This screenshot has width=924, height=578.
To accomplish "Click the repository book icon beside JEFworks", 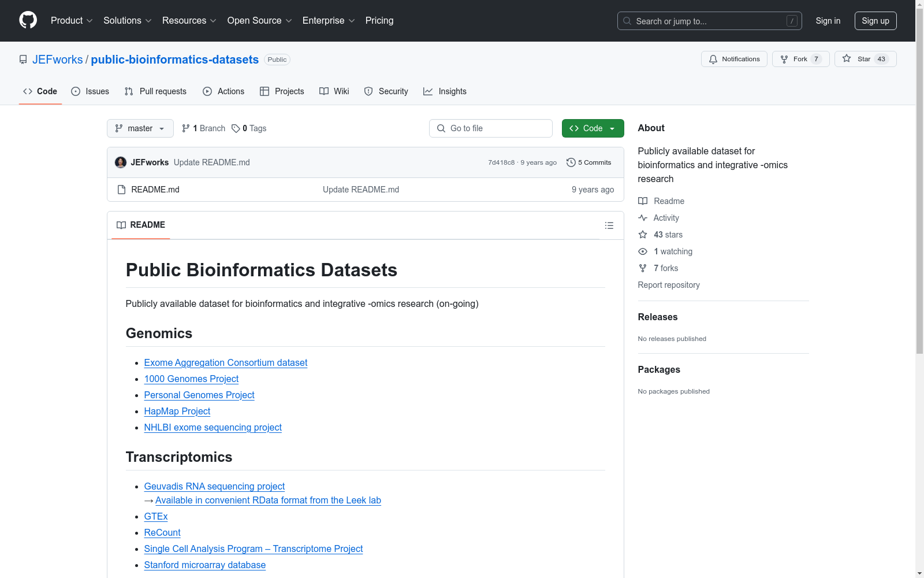I will [x=23, y=60].
